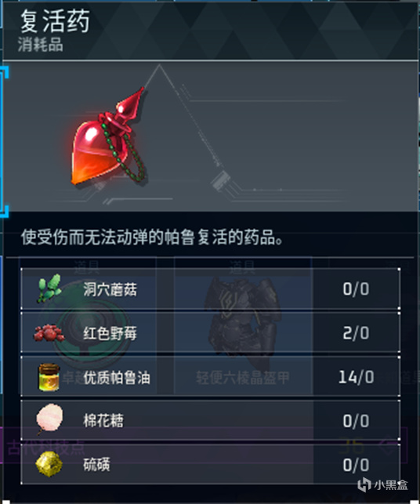The width and height of the screenshot is (420, 504).
Task: Click the pink cotton candy icon
Action: point(49,419)
